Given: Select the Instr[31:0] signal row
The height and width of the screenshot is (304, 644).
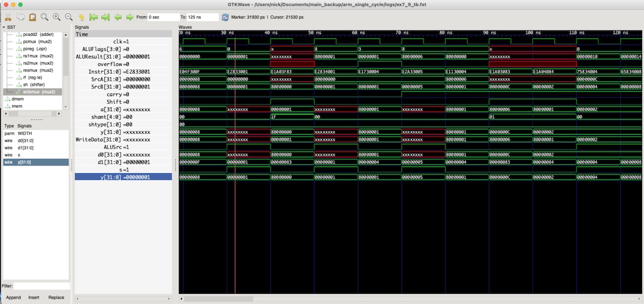Looking at the screenshot, I should pyautogui.click(x=123, y=72).
